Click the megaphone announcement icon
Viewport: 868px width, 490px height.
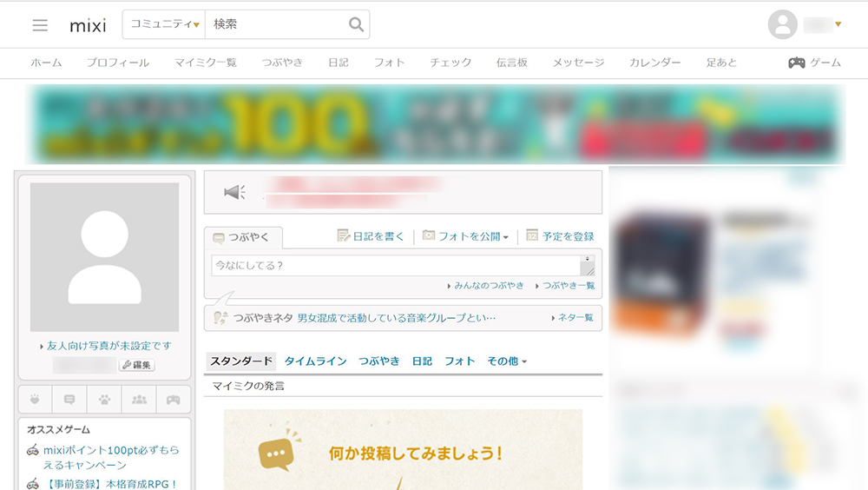(x=234, y=192)
